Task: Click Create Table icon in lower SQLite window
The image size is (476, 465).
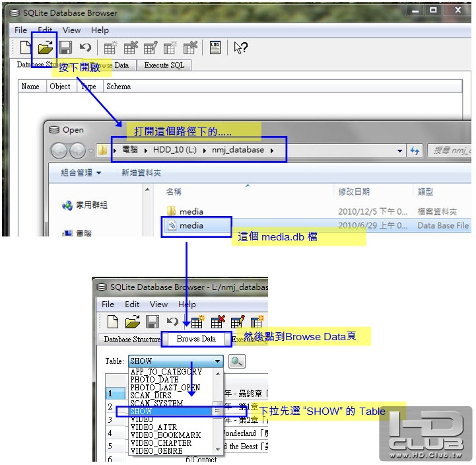Action: (x=197, y=322)
